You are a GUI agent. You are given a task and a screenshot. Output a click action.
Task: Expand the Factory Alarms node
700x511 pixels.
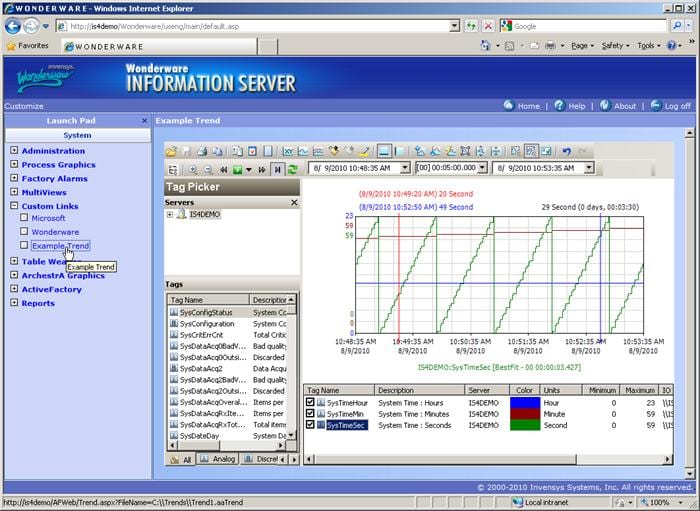[x=14, y=178]
